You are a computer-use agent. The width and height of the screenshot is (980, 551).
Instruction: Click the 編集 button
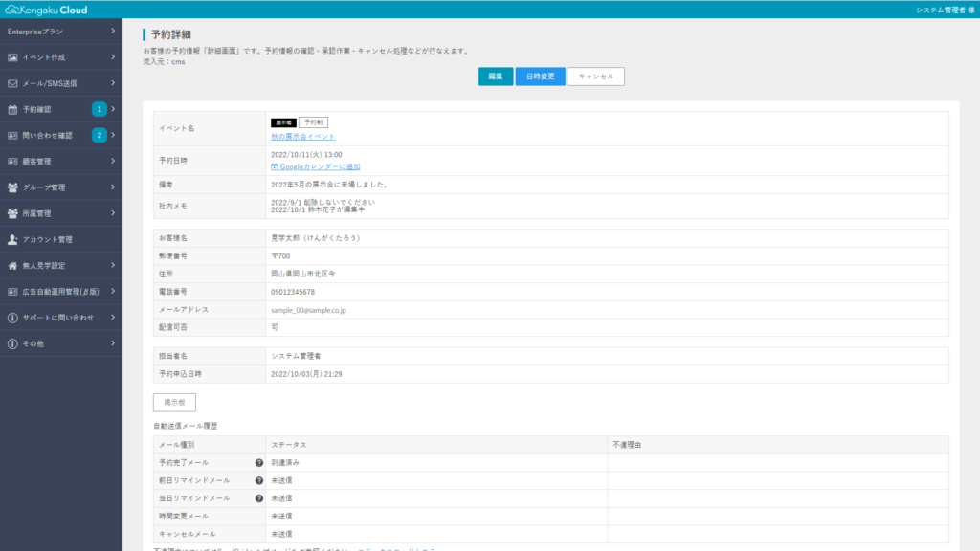point(495,77)
